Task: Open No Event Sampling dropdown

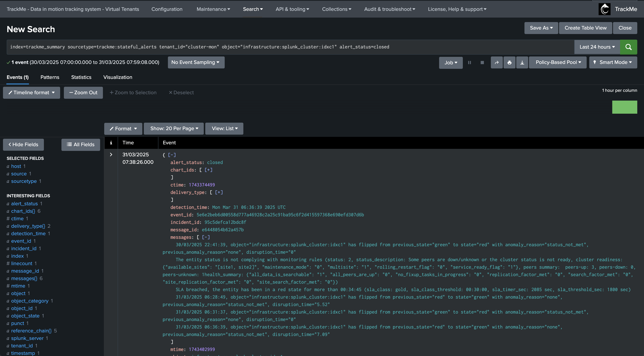Action: pyautogui.click(x=196, y=62)
